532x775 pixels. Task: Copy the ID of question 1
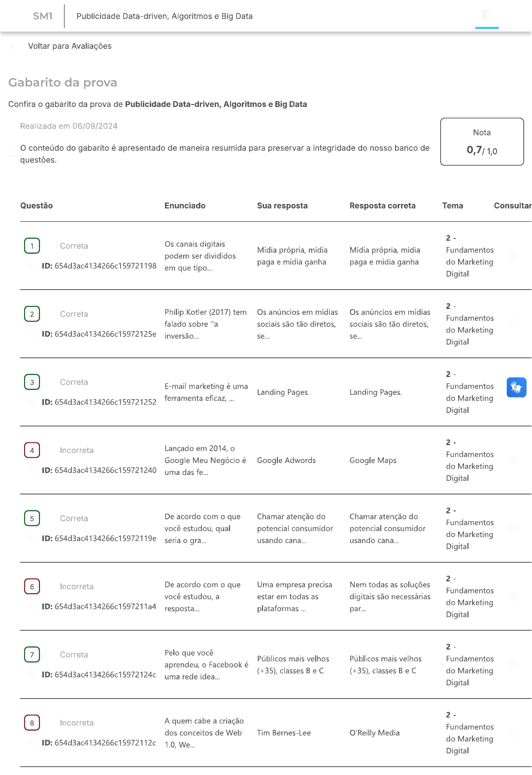coord(32,266)
